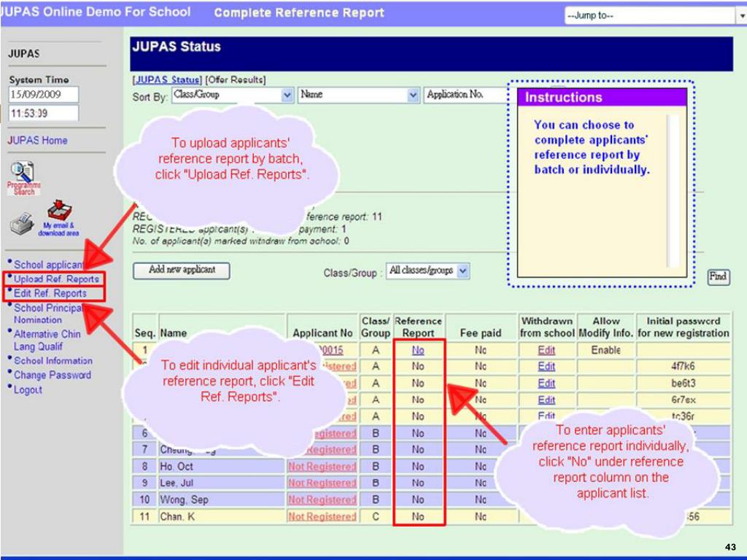The width and height of the screenshot is (747, 560).
Task: Click Not Registered link for Lee, Jul
Action: pyautogui.click(x=322, y=483)
